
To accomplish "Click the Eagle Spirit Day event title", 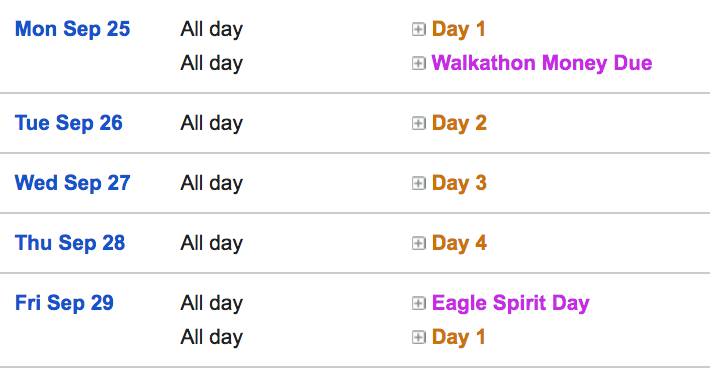I will coord(510,303).
